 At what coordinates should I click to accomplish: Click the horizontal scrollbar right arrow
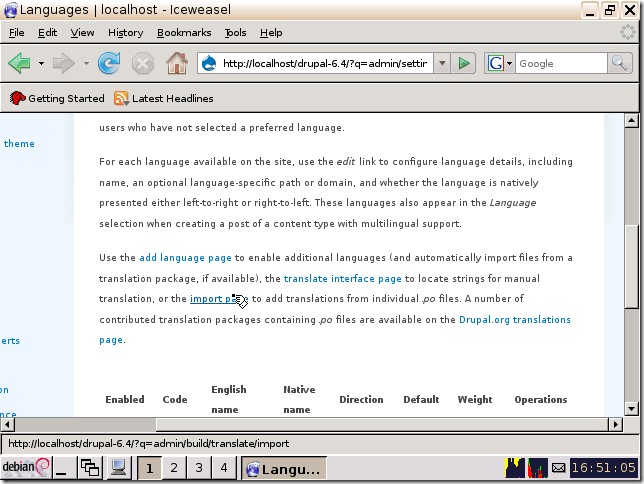coord(615,424)
